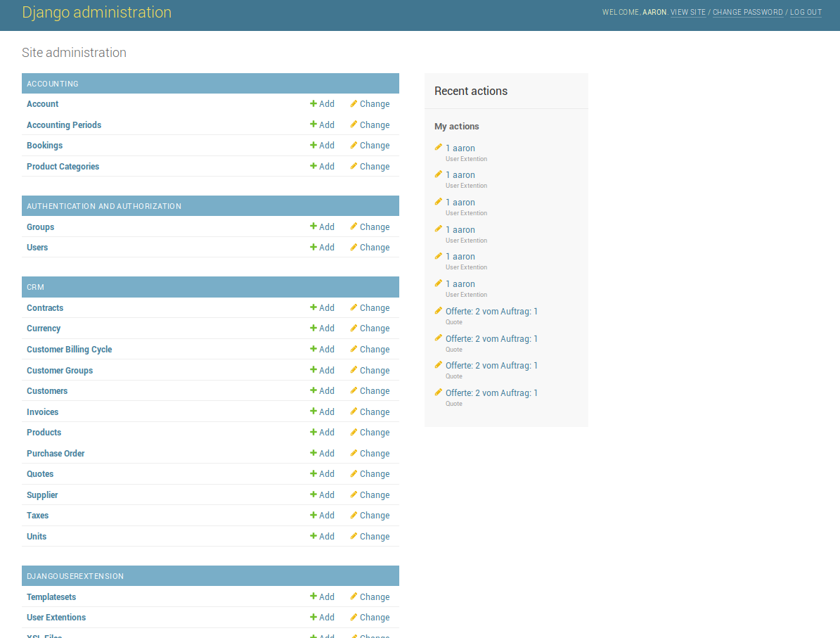
Task: Open the Accounting section header
Action: pyautogui.click(x=53, y=84)
